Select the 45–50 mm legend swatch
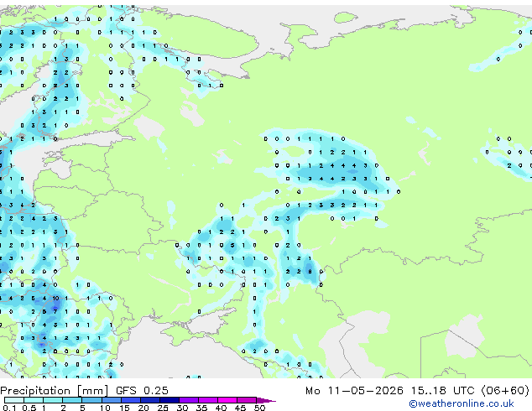This screenshot has height=411, width=532. 247,400
